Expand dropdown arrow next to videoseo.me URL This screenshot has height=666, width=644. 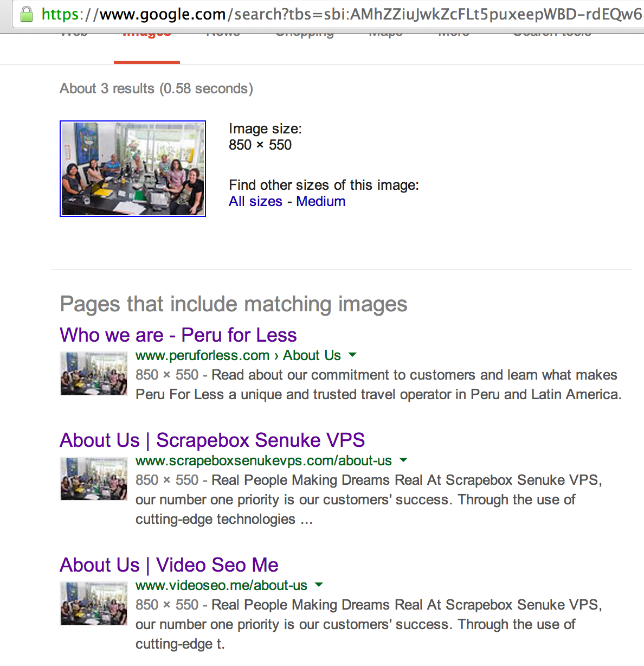tap(319, 585)
